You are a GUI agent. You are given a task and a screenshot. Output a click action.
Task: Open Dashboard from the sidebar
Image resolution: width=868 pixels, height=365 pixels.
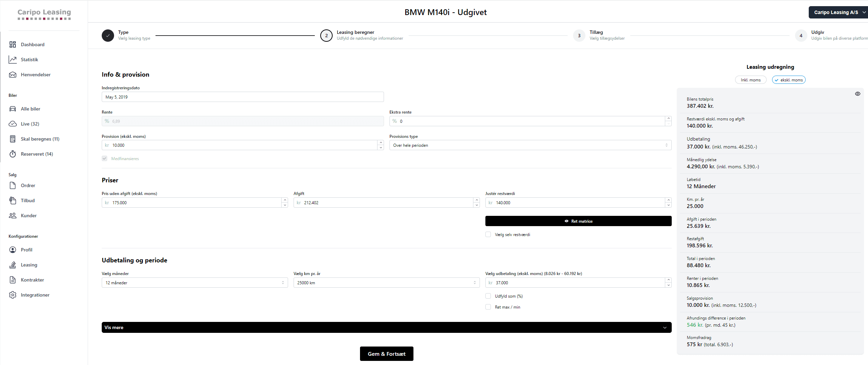33,44
